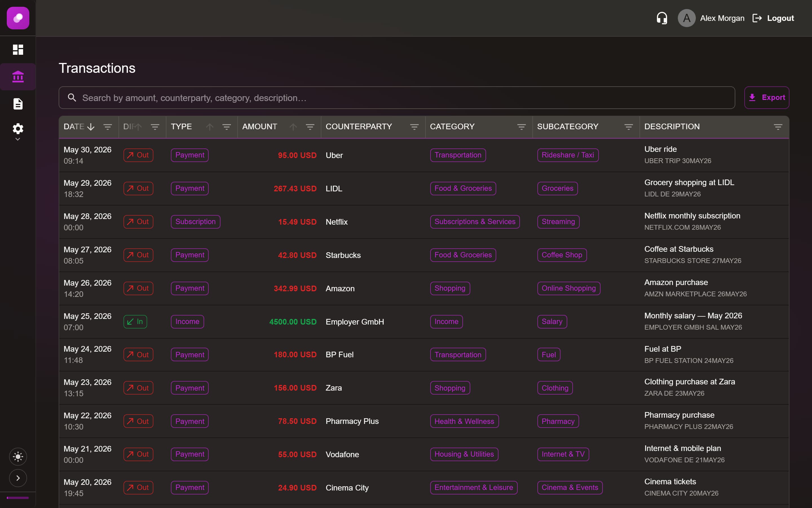The width and height of the screenshot is (812, 508).
Task: Toggle the light/dark theme sun button
Action: [18, 457]
